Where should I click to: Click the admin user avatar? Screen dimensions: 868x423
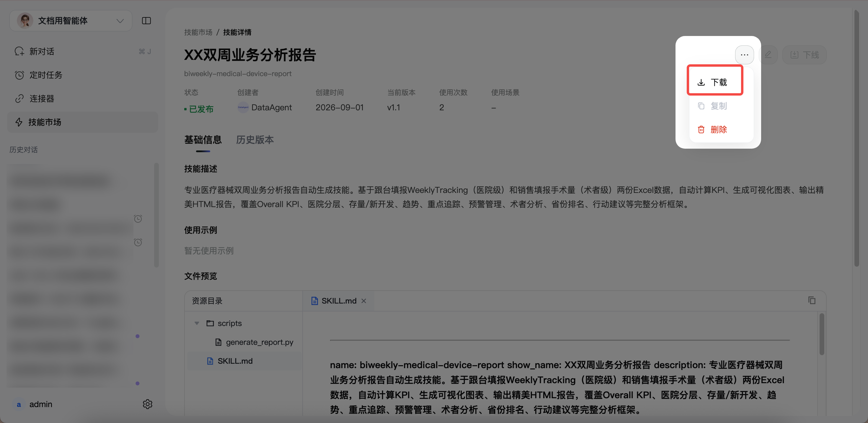19,404
